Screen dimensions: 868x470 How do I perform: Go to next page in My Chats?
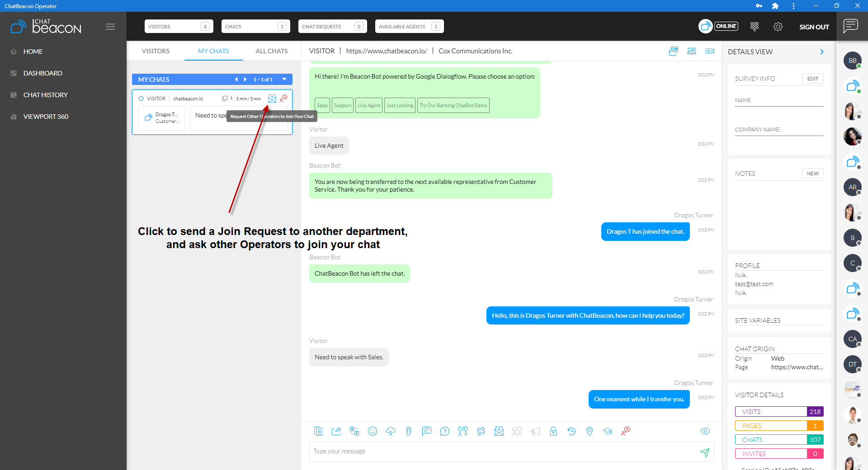pos(245,79)
